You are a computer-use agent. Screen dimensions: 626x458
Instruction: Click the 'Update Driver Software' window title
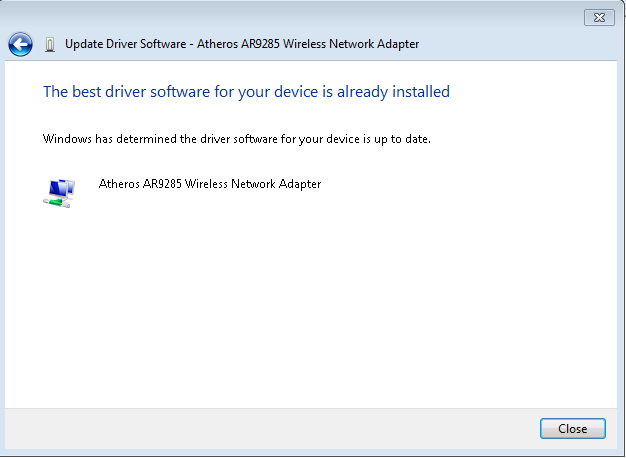[x=242, y=44]
